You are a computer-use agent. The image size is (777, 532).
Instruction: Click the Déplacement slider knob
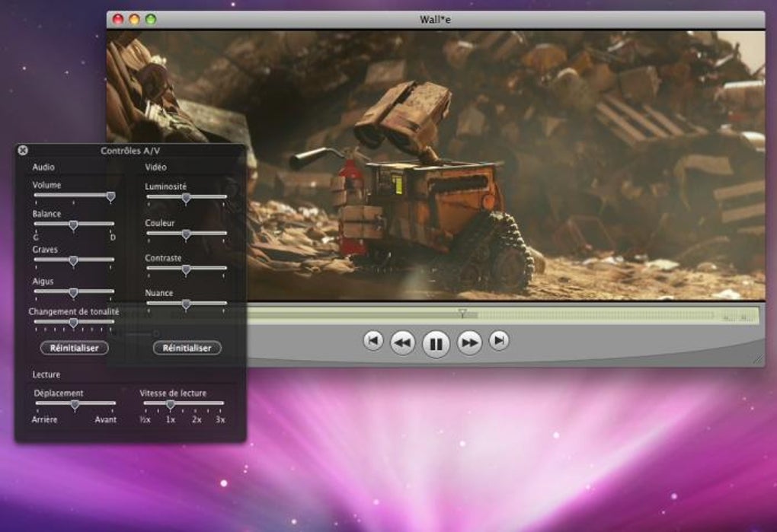click(x=75, y=406)
